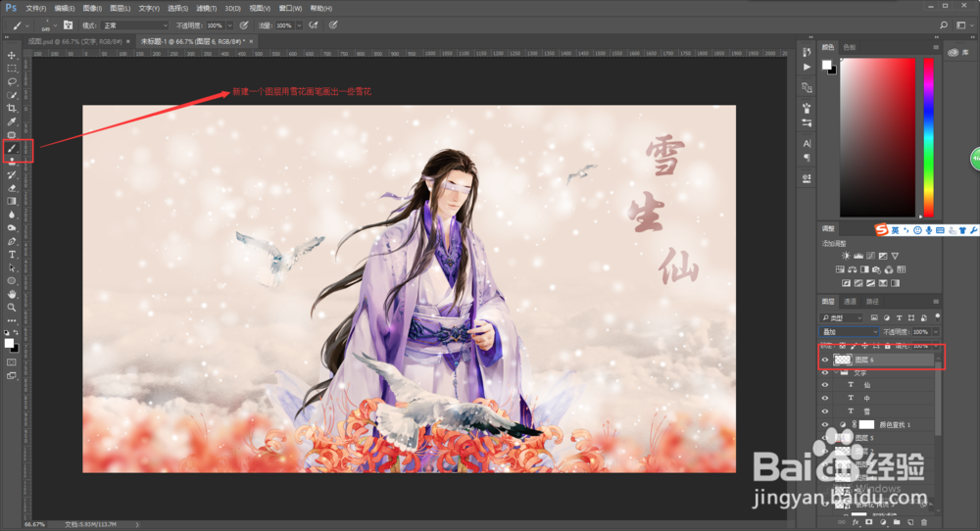
Task: Open the brush mode 正常 dropdown
Action: point(134,25)
